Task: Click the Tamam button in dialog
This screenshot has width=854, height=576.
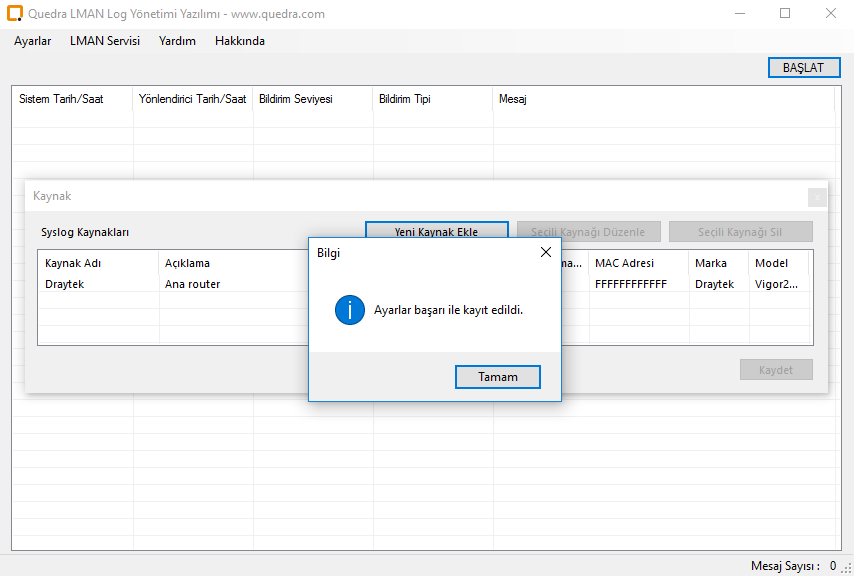Action: point(497,377)
